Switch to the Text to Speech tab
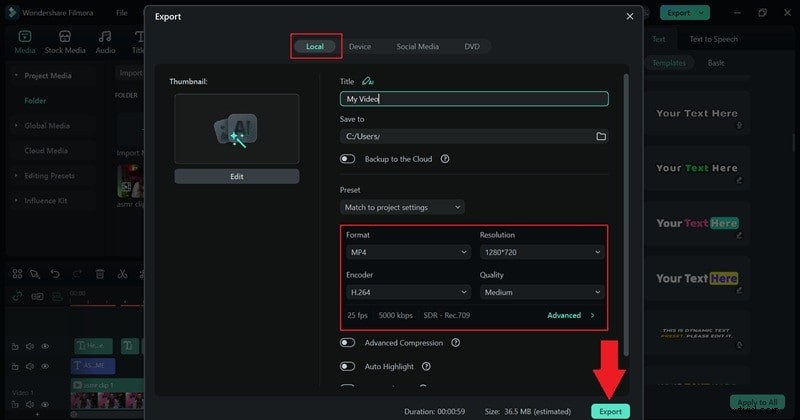800x420 pixels. (713, 39)
